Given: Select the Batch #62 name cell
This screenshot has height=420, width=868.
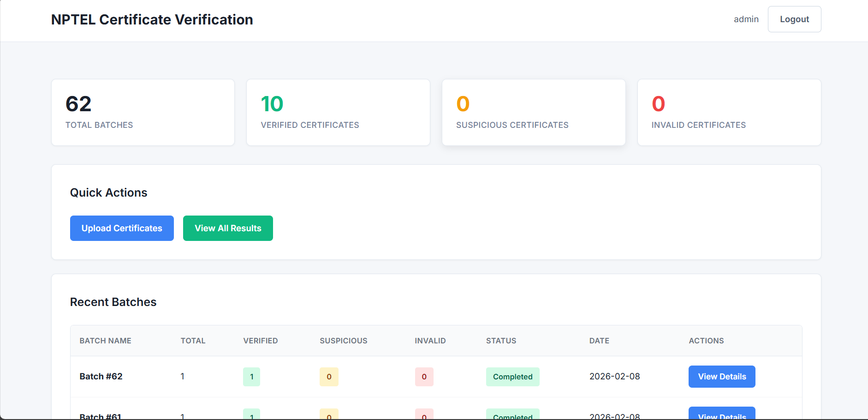Looking at the screenshot, I should point(101,377).
